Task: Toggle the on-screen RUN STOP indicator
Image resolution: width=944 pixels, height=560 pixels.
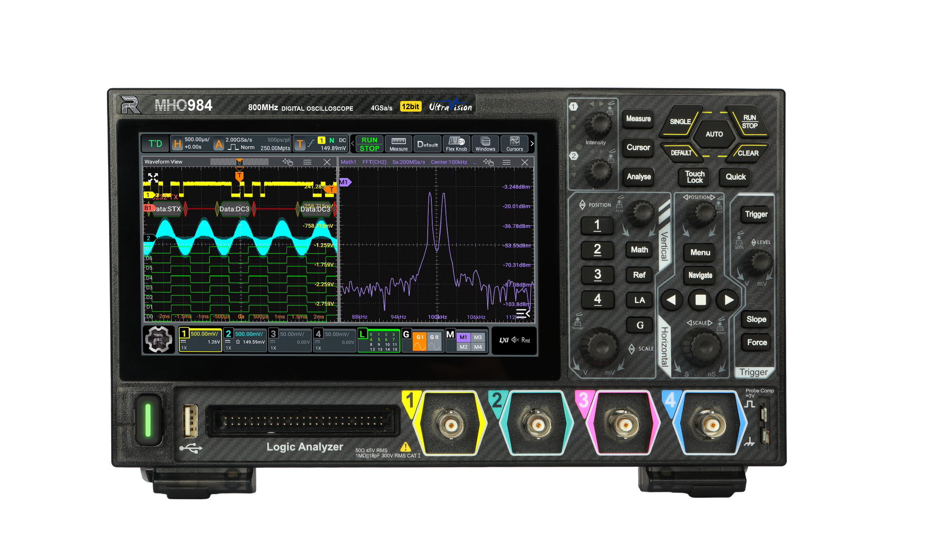Action: click(x=369, y=144)
